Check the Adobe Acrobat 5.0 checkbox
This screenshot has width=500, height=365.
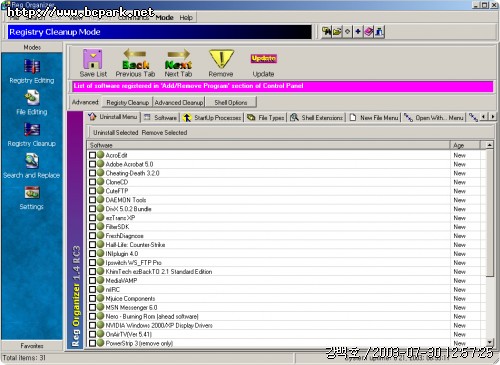click(92, 164)
